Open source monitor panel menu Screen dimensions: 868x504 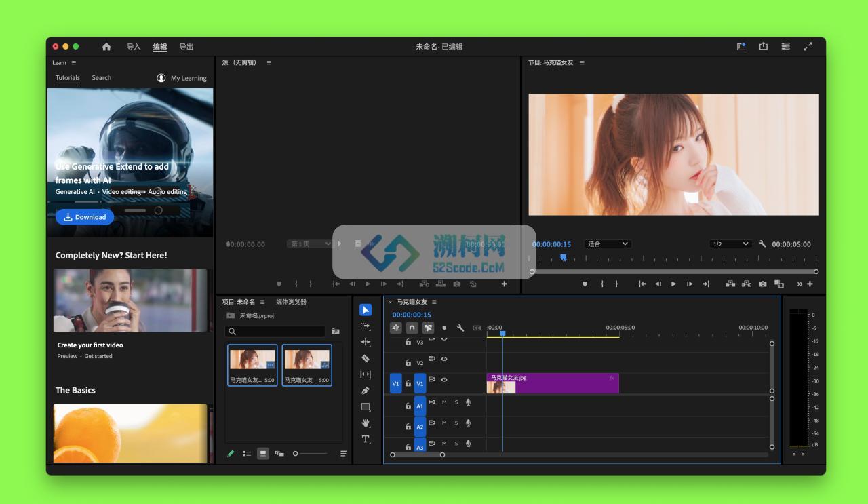tap(269, 63)
